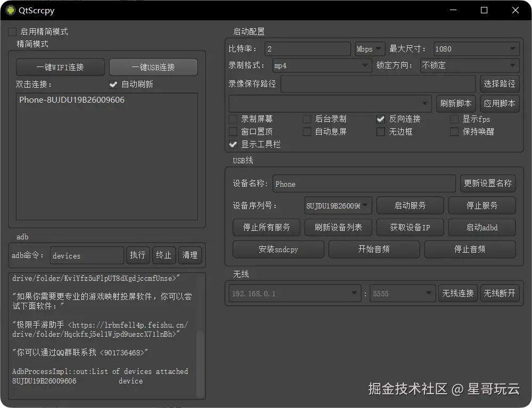
Task: Toggle the 自动刷新 checkbox
Action: (x=113, y=85)
